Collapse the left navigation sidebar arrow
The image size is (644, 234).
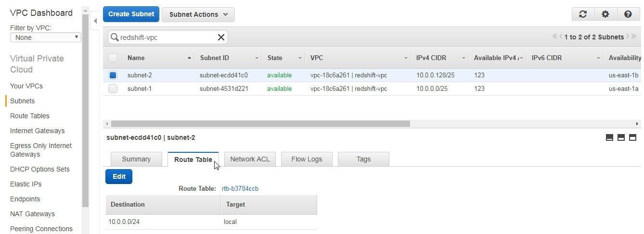point(95,21)
